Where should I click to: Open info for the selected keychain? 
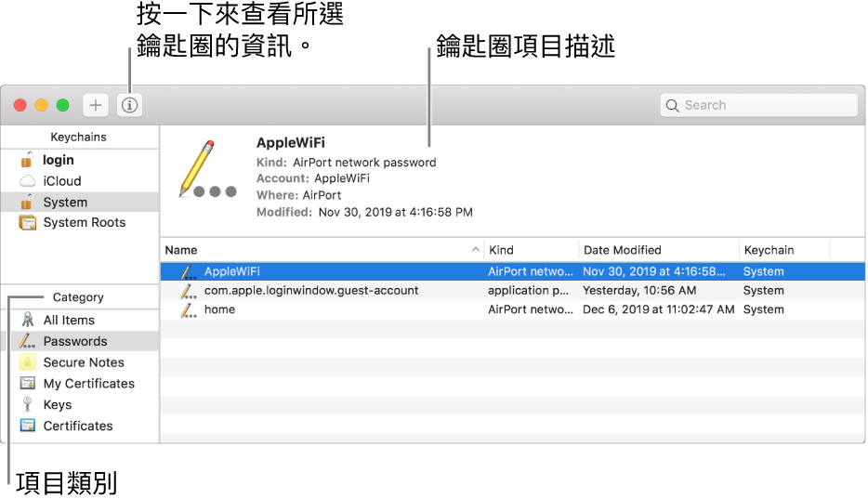click(129, 105)
